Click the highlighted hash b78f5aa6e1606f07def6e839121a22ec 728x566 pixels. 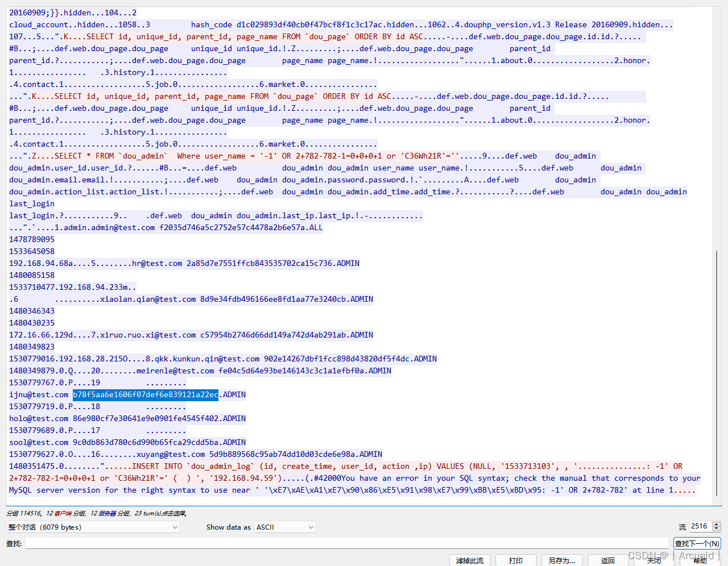146,394
